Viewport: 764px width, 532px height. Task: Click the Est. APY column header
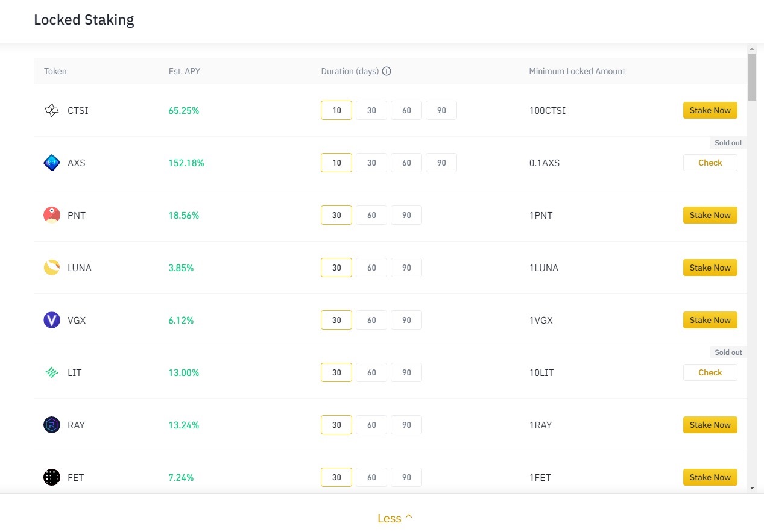(185, 71)
